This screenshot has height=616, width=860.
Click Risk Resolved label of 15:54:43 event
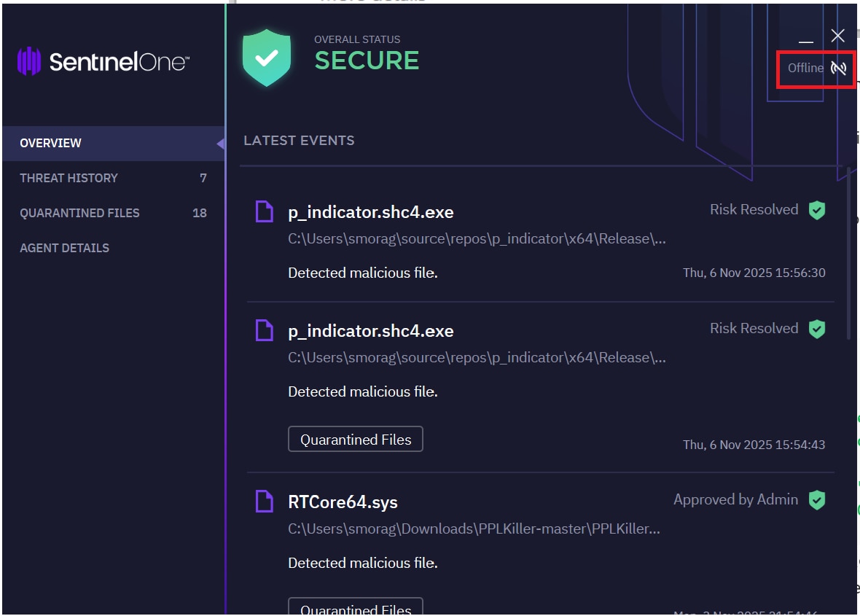click(x=754, y=329)
